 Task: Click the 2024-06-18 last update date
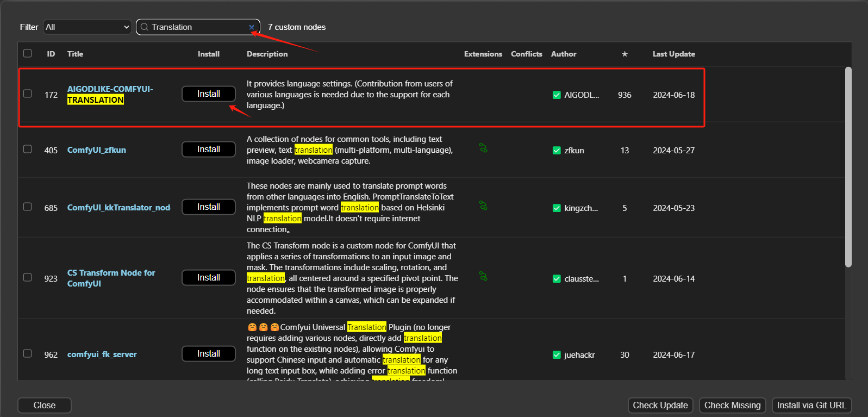coord(674,95)
